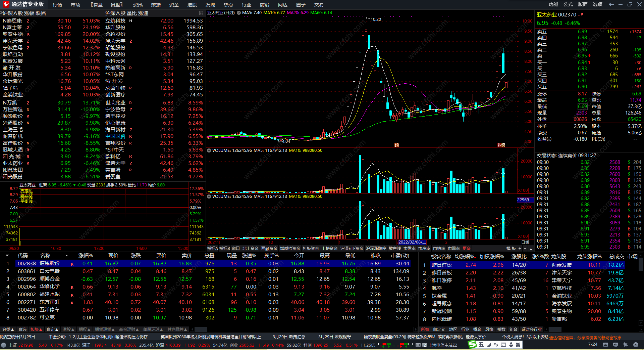The width and height of the screenshot is (644, 350).
Task: Expand the 美股环球 tab menu
Action: [153, 330]
